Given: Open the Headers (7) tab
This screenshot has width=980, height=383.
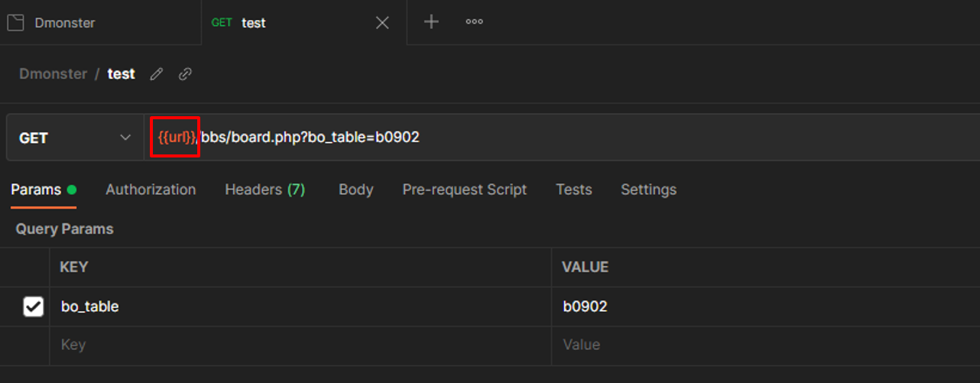Looking at the screenshot, I should (264, 190).
